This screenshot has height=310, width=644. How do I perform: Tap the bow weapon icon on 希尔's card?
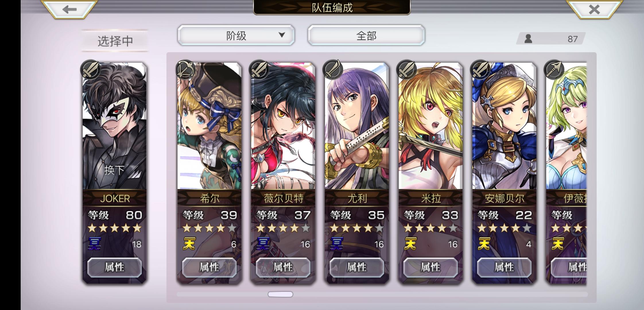[x=185, y=69]
